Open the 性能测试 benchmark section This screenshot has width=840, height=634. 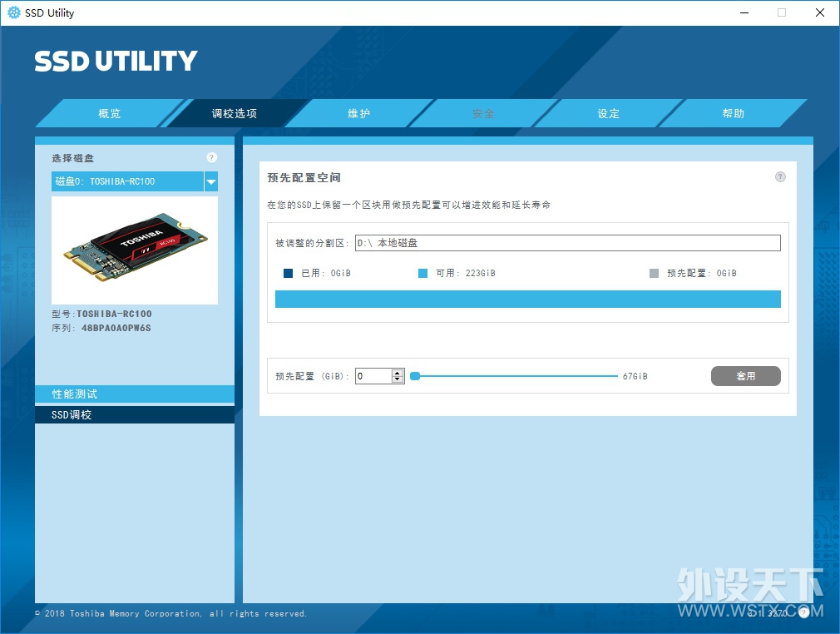pyautogui.click(x=135, y=394)
